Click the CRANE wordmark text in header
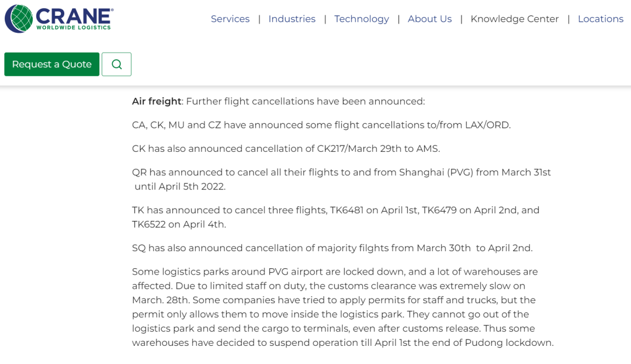The image size is (631, 364). pos(74,15)
